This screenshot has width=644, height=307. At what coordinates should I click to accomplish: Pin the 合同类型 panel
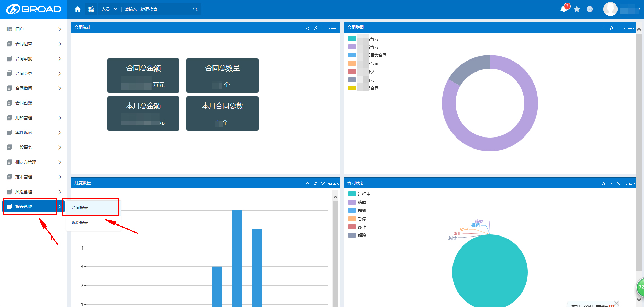pyautogui.click(x=611, y=28)
